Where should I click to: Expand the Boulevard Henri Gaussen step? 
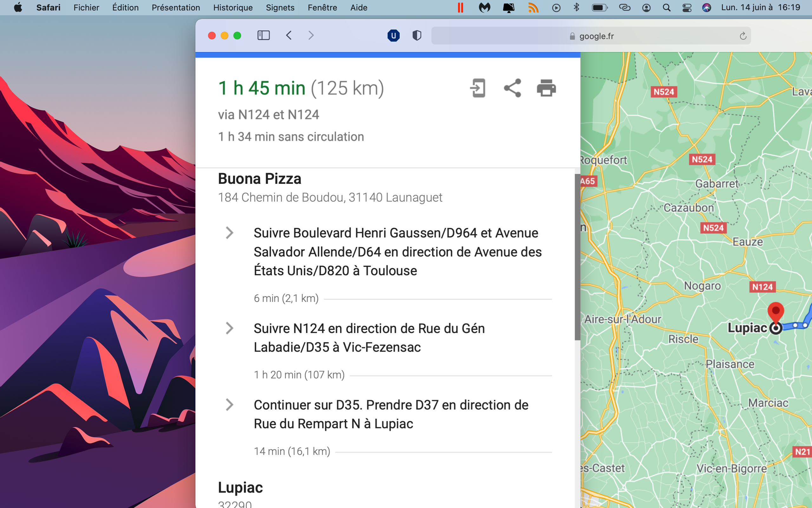click(x=230, y=233)
